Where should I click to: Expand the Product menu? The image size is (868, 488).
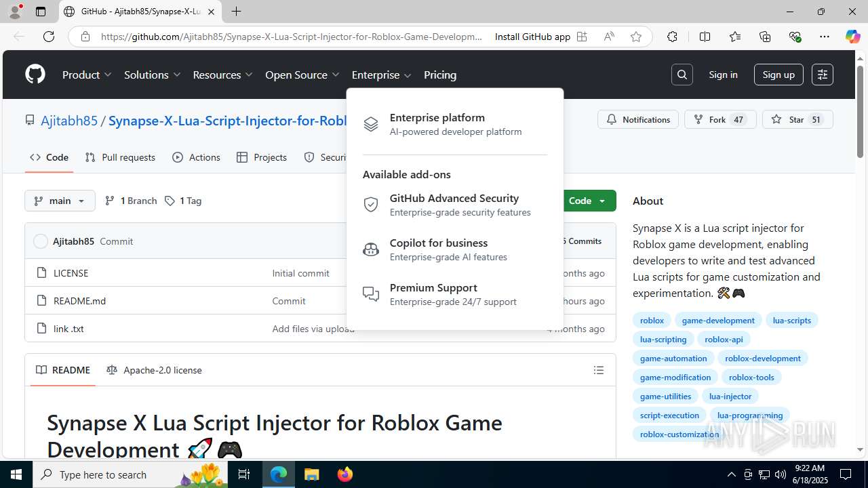[87, 75]
